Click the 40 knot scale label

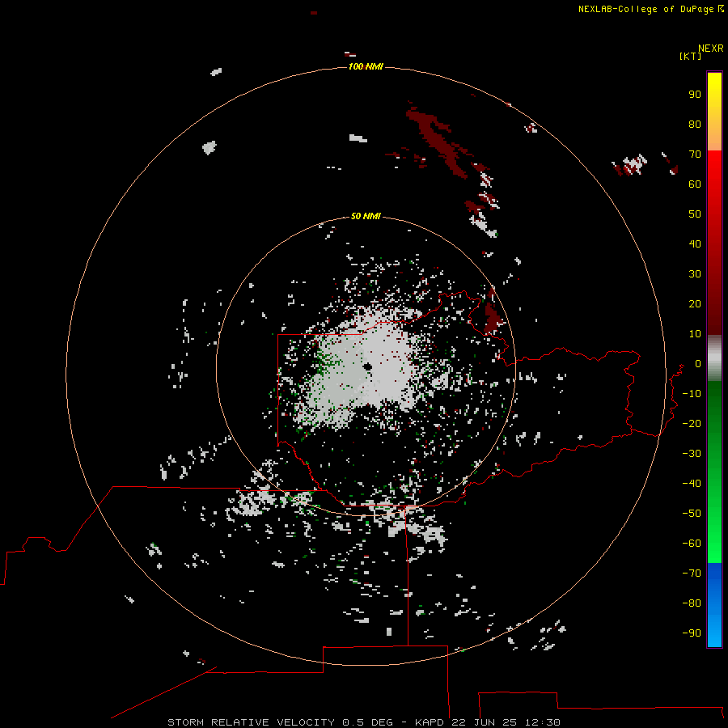pos(695,243)
